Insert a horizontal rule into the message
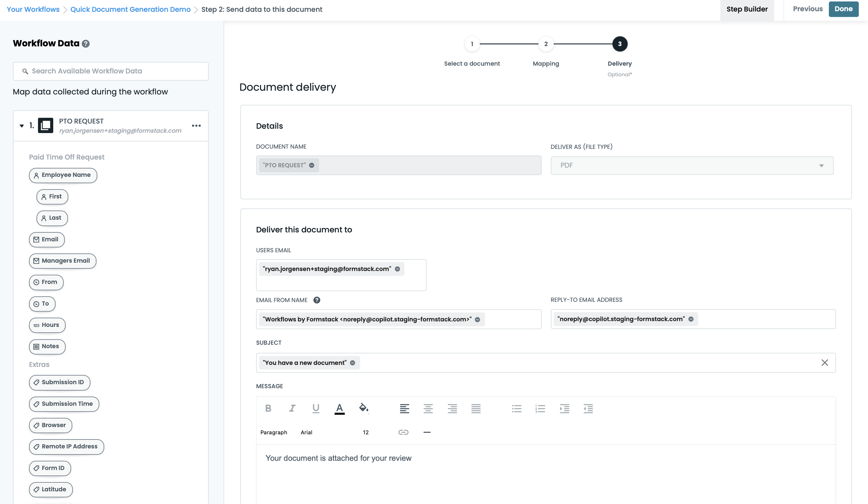Screen dimensions: 868x504 click(x=427, y=432)
